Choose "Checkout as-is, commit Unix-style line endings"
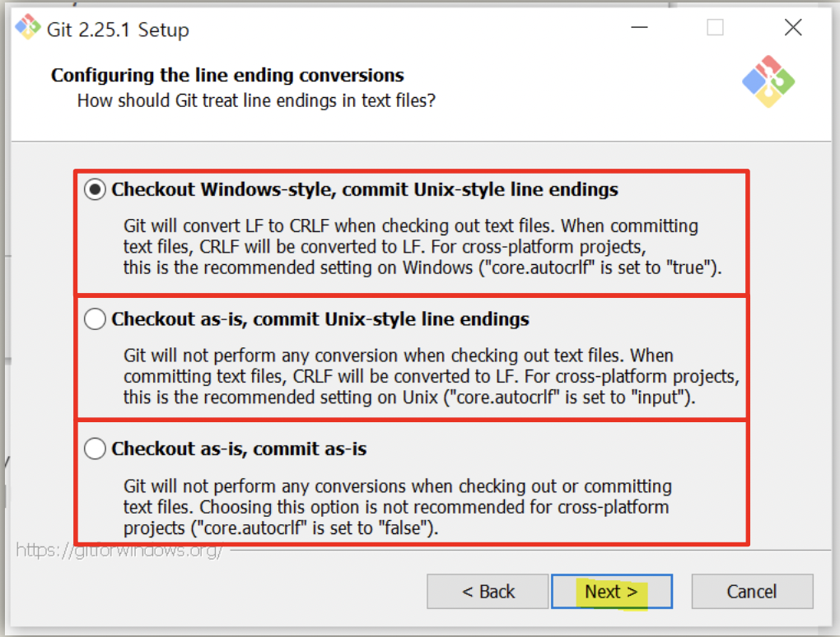840x637 pixels. tap(95, 318)
